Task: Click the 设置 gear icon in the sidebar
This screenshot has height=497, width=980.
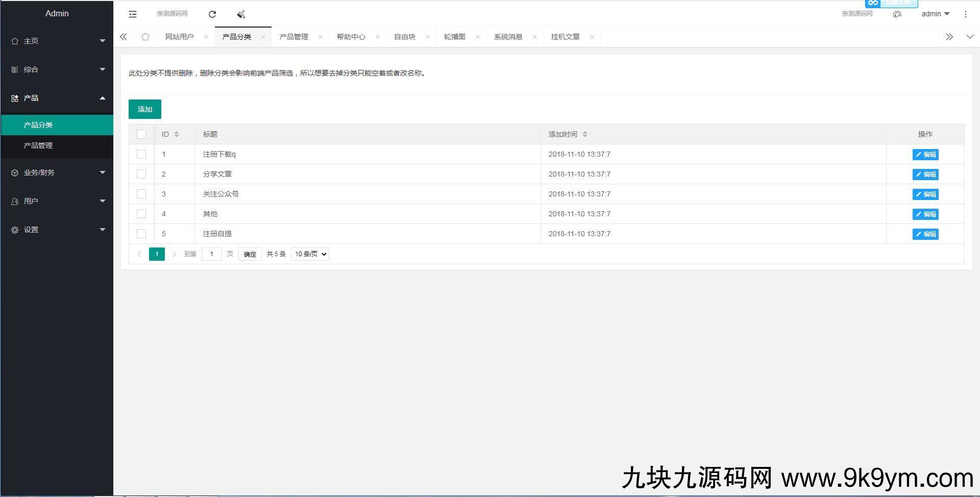Action: (x=14, y=230)
